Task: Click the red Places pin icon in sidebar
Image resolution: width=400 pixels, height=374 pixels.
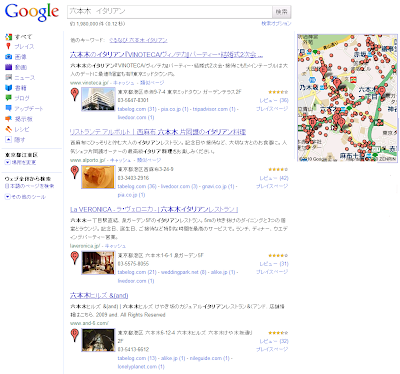Action: (9, 46)
